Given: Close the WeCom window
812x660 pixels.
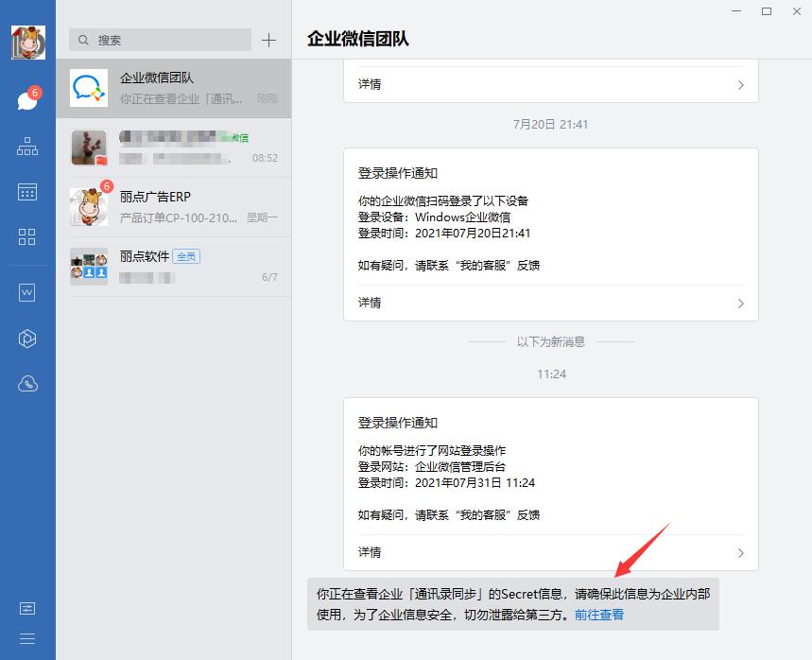Looking at the screenshot, I should 797,11.
